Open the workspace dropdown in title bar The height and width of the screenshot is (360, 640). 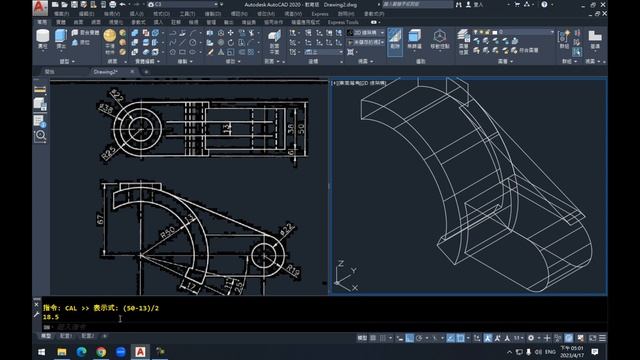coord(182,4)
